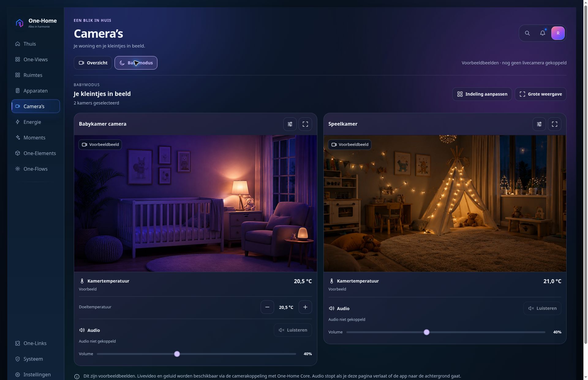Expand Babykamer camera to fullscreen
This screenshot has height=380, width=588.
pyautogui.click(x=305, y=124)
